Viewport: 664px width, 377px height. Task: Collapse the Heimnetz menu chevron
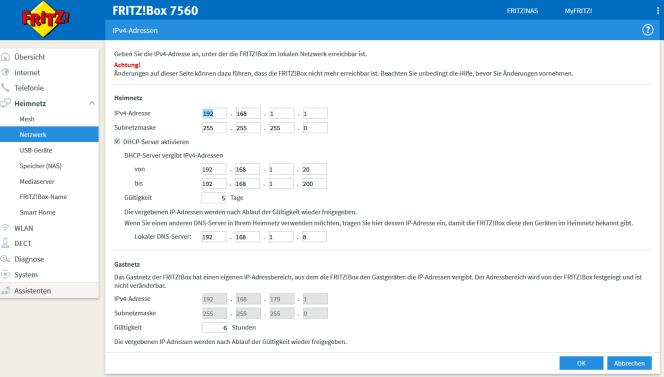92,103
